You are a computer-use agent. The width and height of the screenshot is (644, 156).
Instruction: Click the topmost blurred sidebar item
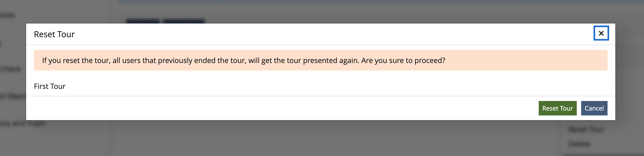[x=7, y=15]
